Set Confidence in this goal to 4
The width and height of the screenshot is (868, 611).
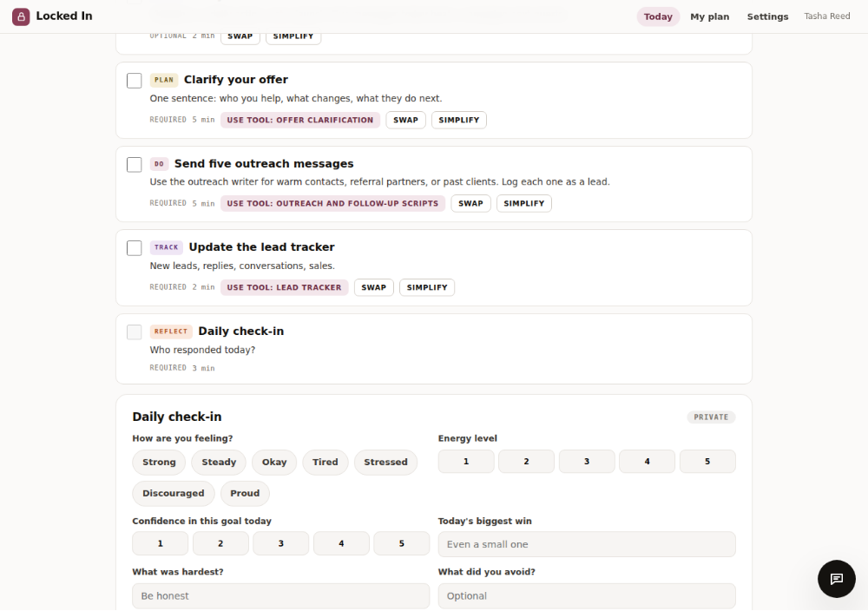coord(341,544)
